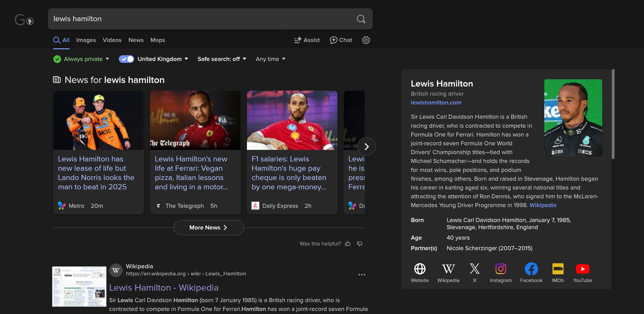Open the partially visible fourth news card
The height and width of the screenshot is (314, 644).
(354, 152)
